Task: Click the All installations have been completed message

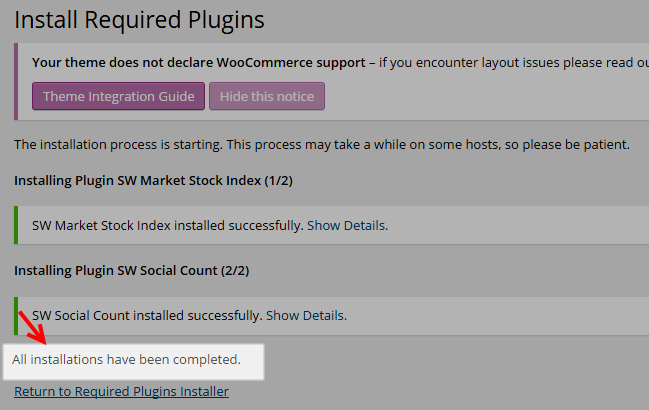Action: (126, 360)
